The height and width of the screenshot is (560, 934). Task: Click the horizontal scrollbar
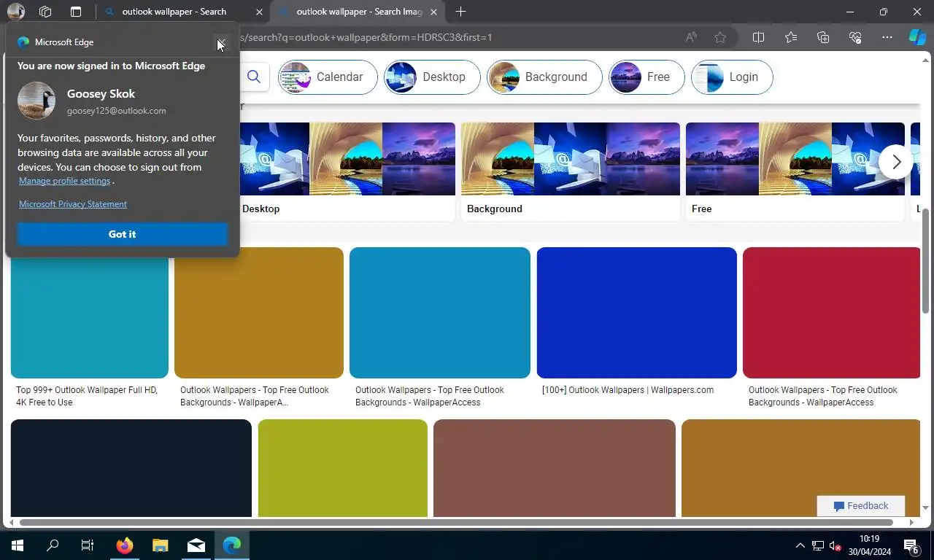coord(457,522)
